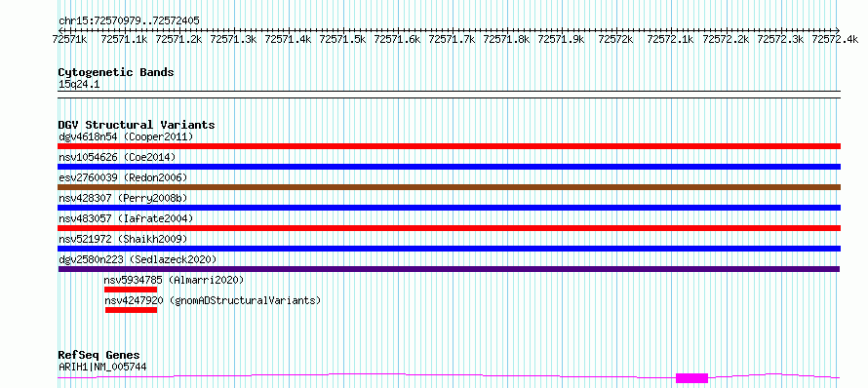Open the dgv2580n223 (Sedlazeck2020) label
Viewport: 868px width, 388px height.
pos(138,259)
